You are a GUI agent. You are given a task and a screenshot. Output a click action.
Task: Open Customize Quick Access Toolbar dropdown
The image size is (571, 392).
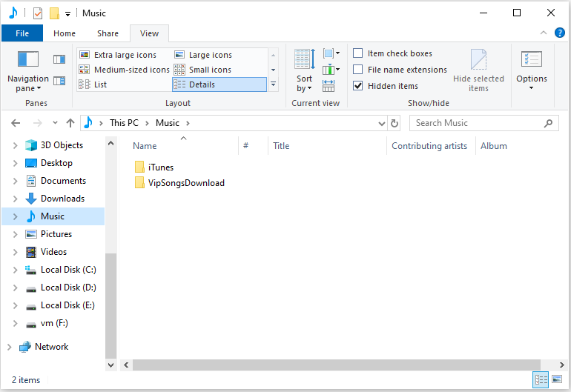click(67, 14)
